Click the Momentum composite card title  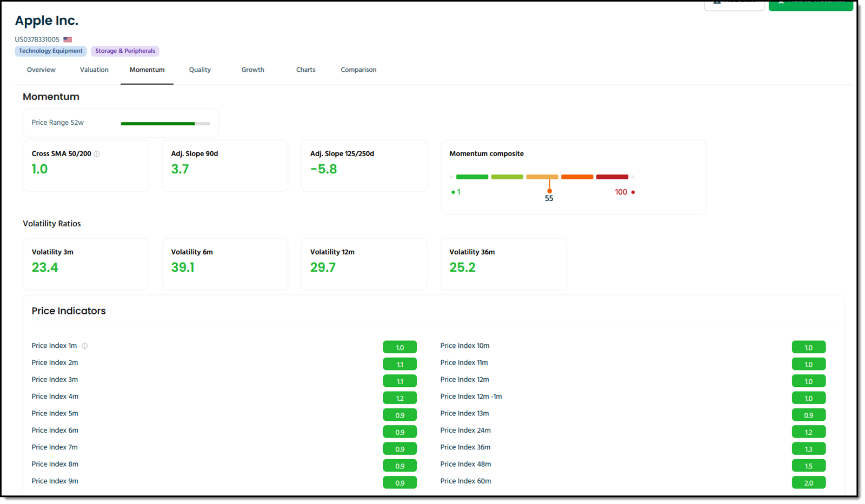click(487, 154)
